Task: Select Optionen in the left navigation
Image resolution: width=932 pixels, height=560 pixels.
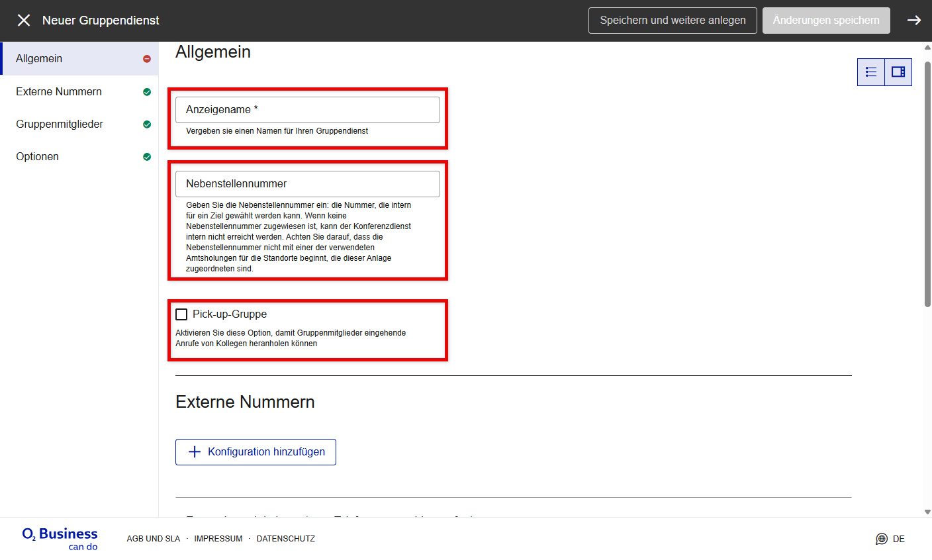Action: tap(38, 157)
